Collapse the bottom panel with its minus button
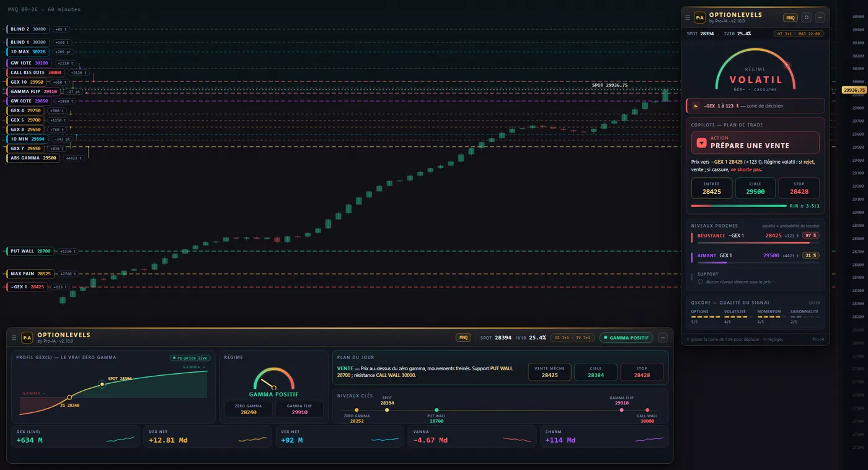Viewport: 868px width, 470px height. point(663,337)
